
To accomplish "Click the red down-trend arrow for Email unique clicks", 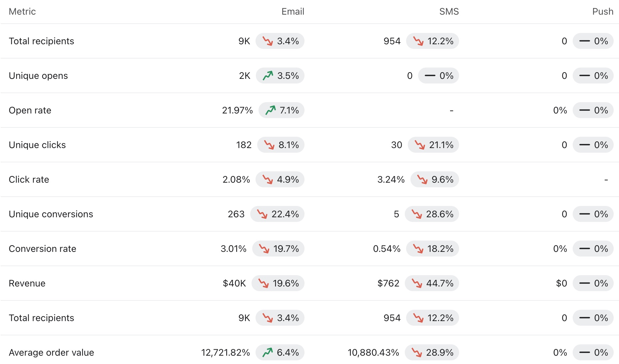I will pyautogui.click(x=269, y=145).
